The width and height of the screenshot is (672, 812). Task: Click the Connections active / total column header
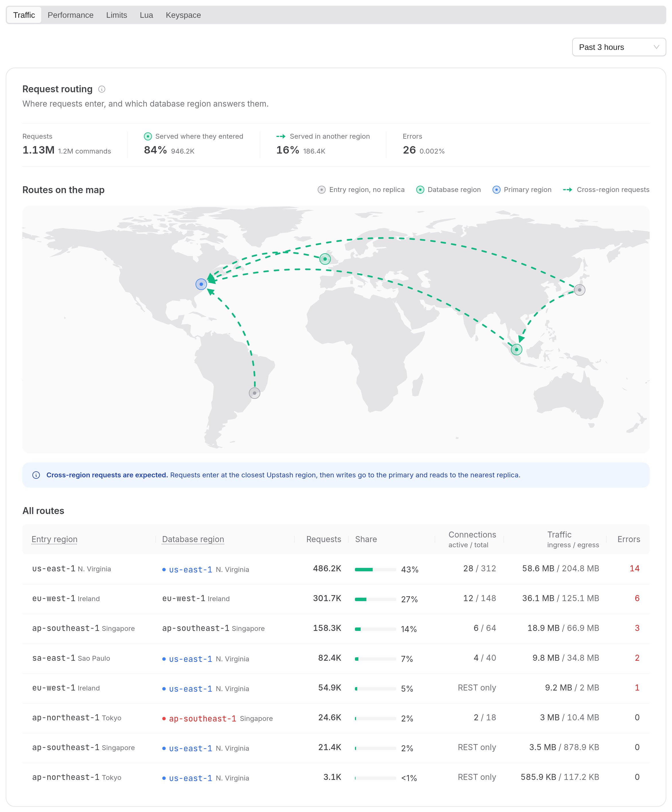pyautogui.click(x=472, y=539)
